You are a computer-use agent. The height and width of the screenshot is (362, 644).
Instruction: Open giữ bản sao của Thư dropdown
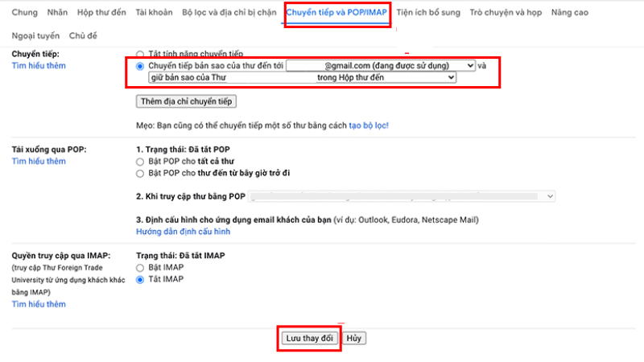303,77
